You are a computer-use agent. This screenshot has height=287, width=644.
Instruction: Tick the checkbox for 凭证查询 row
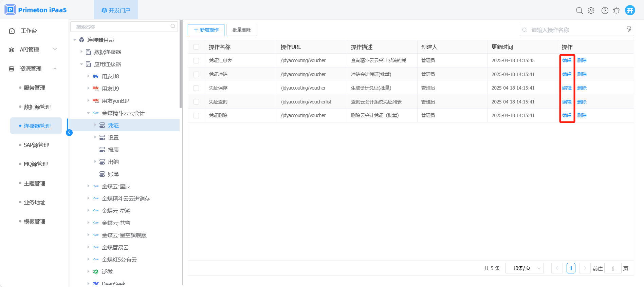pos(196,102)
